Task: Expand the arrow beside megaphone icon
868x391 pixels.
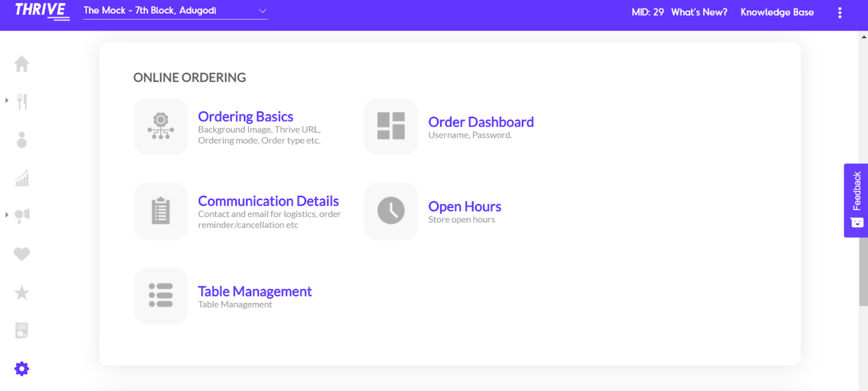Action: tap(7, 215)
